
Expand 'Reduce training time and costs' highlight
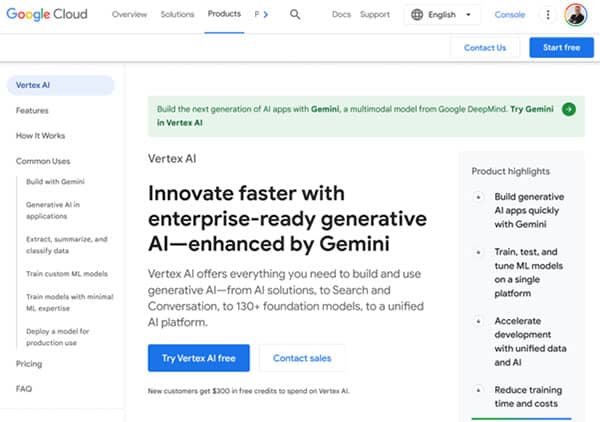pos(478,390)
